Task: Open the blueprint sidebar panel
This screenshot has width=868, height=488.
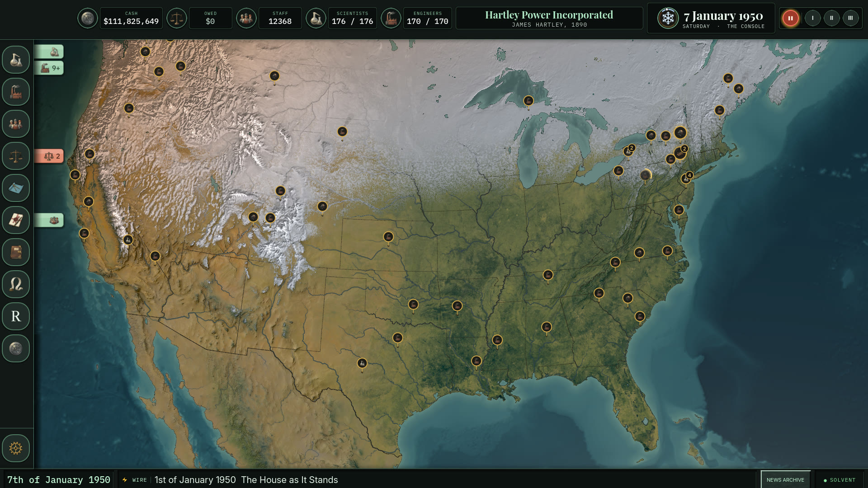Action: (16, 188)
